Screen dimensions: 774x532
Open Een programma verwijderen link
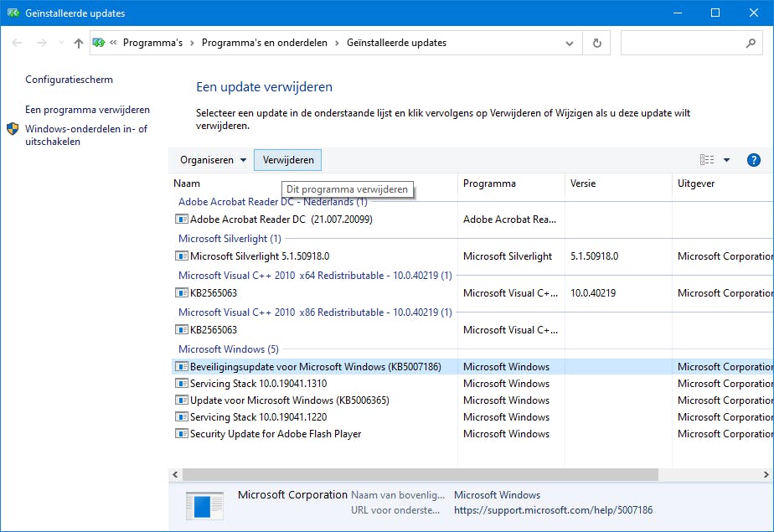[87, 110]
